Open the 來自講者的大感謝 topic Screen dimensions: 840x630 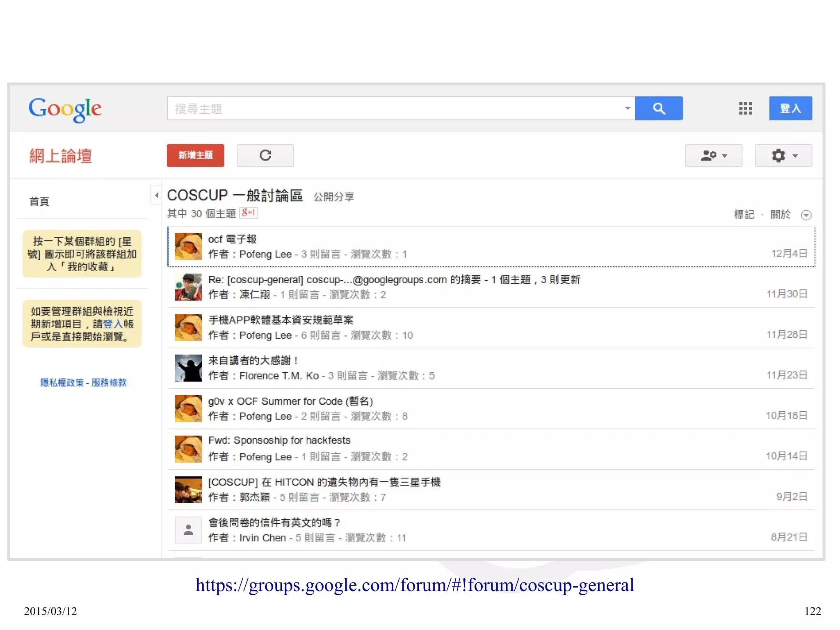253,360
